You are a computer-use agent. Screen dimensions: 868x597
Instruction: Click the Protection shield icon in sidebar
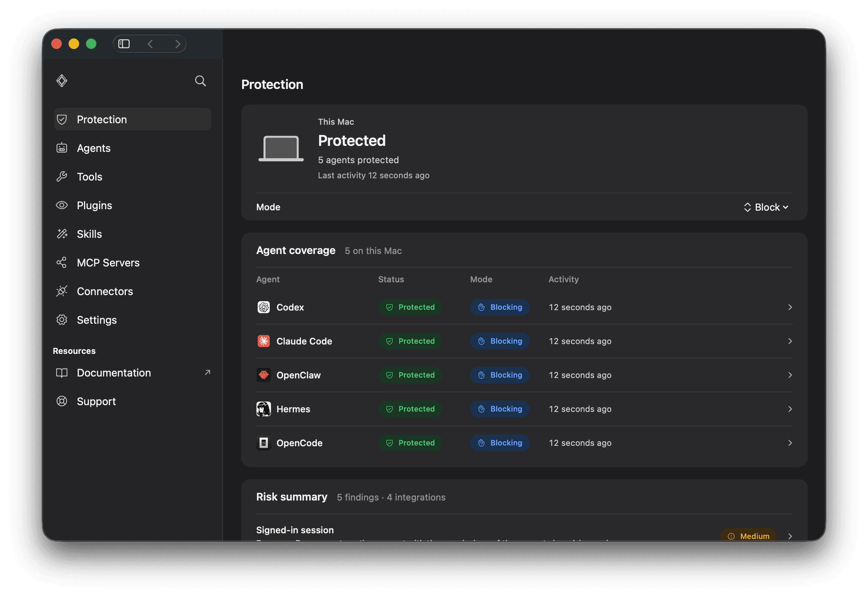tap(62, 119)
